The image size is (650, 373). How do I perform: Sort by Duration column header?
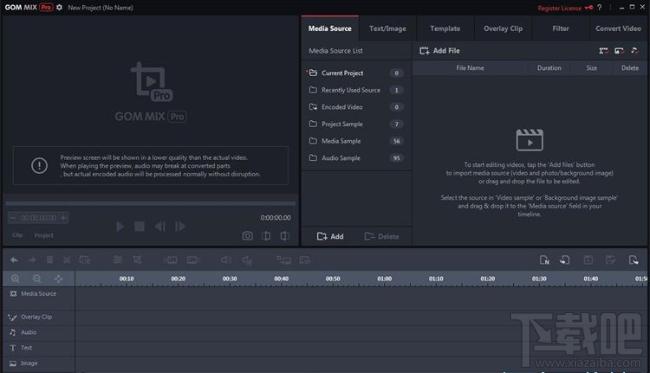pos(549,68)
